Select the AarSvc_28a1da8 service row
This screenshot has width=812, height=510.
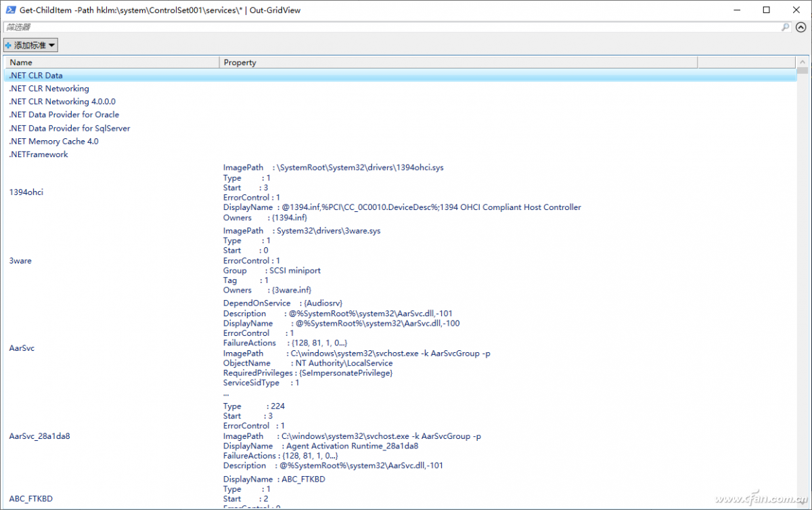tap(39, 436)
